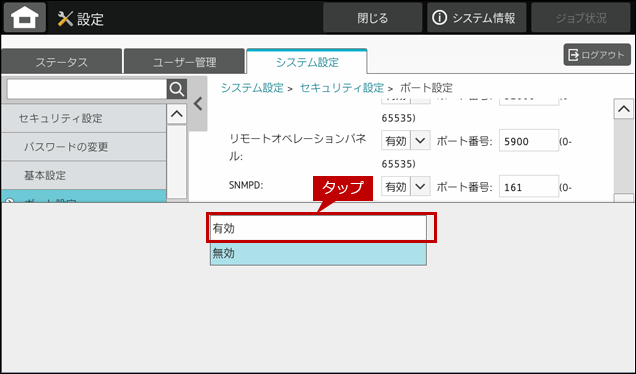Select セキュリティ設定 in the sidebar
Screen dimensions: 636x374
click(x=84, y=118)
